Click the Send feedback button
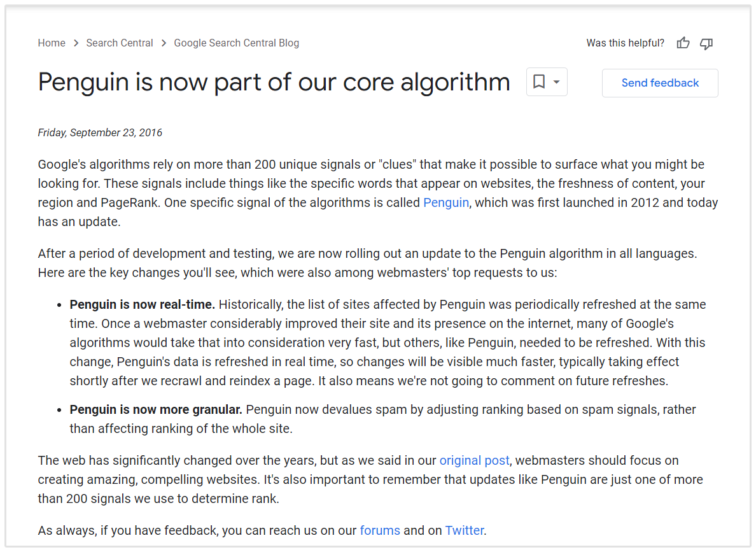The image size is (756, 552). [x=660, y=83]
